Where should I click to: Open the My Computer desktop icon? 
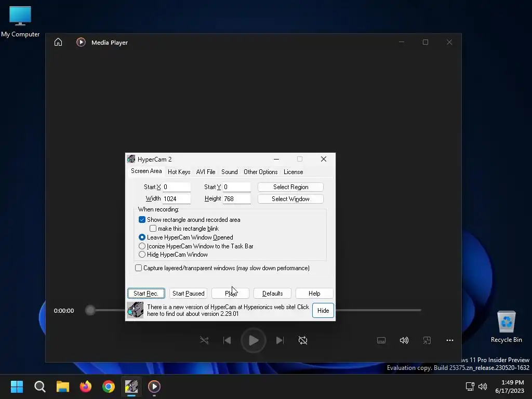[20, 21]
